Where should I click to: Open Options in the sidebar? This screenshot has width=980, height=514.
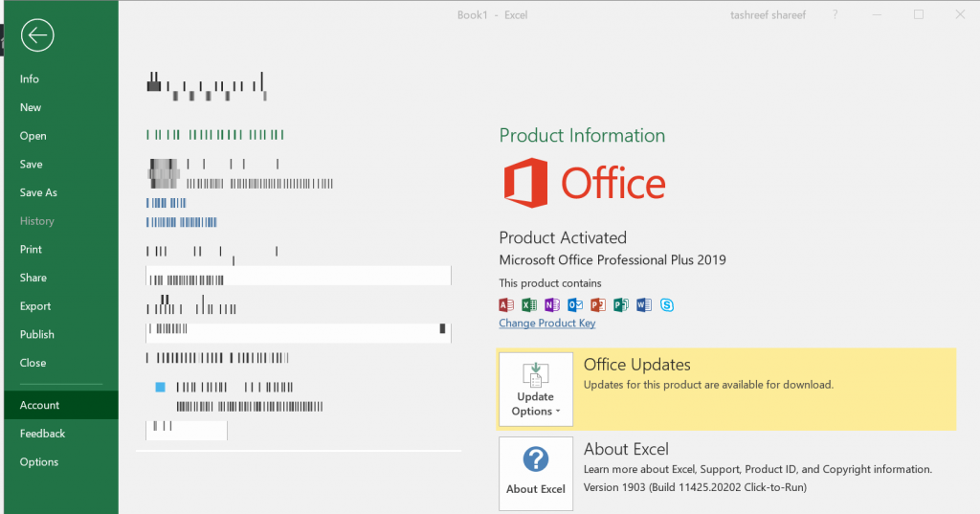tap(39, 462)
